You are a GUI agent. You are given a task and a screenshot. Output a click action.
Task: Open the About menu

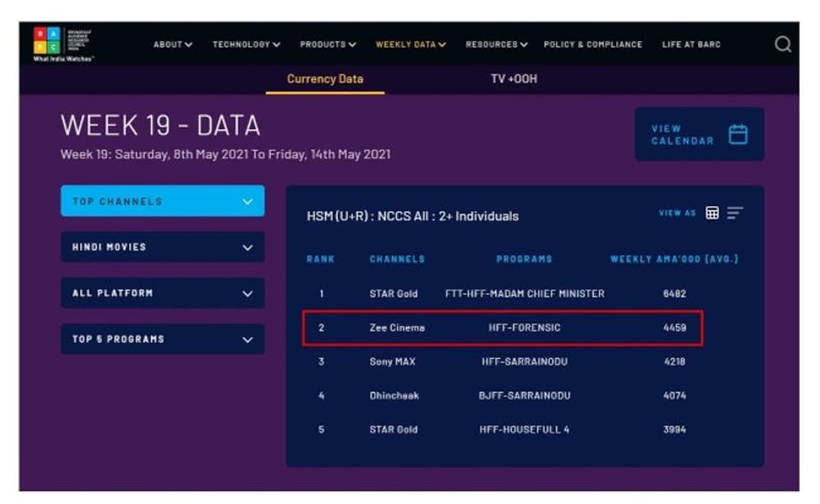coord(172,45)
